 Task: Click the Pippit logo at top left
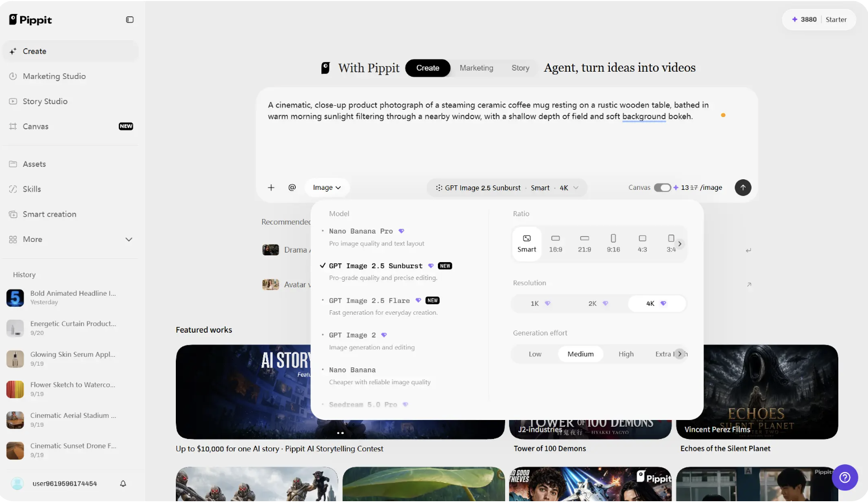click(x=31, y=20)
